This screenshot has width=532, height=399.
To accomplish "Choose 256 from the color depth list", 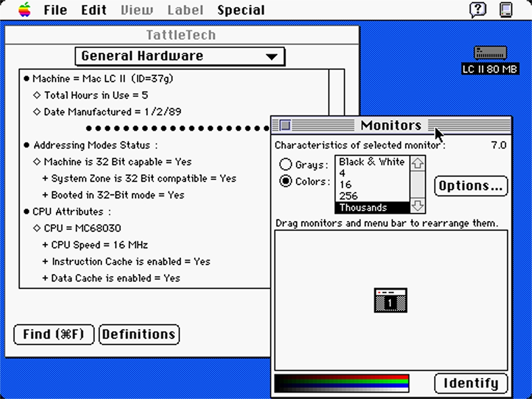I will [x=348, y=196].
